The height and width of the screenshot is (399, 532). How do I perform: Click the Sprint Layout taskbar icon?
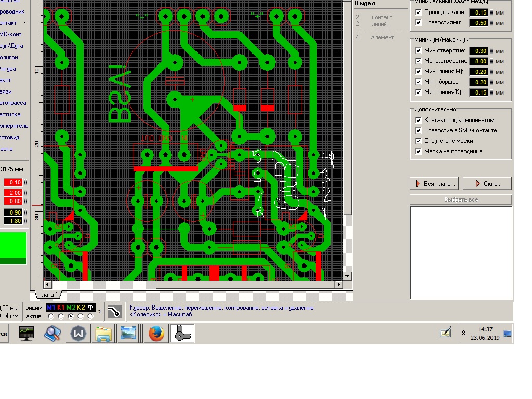[181, 334]
